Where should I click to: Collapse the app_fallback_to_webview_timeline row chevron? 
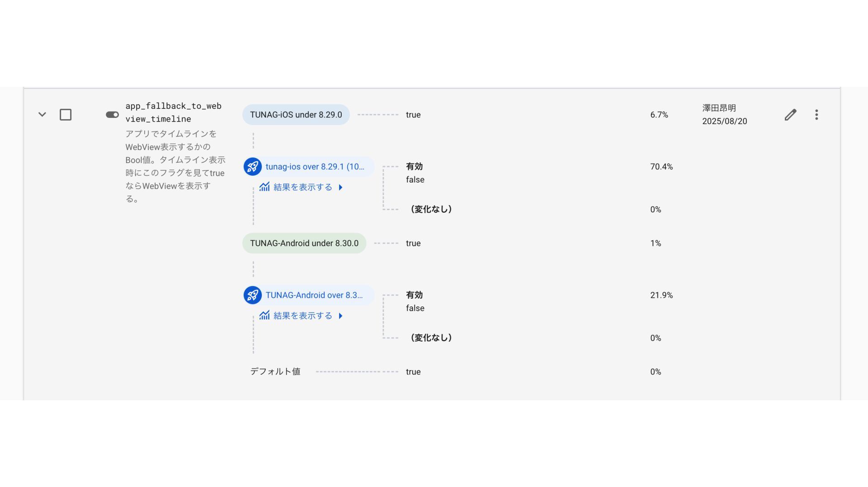tap(42, 115)
